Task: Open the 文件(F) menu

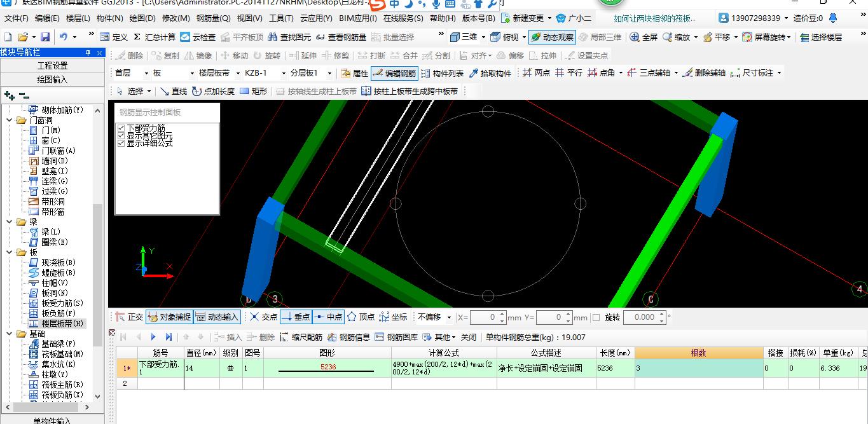Action: 17,18
